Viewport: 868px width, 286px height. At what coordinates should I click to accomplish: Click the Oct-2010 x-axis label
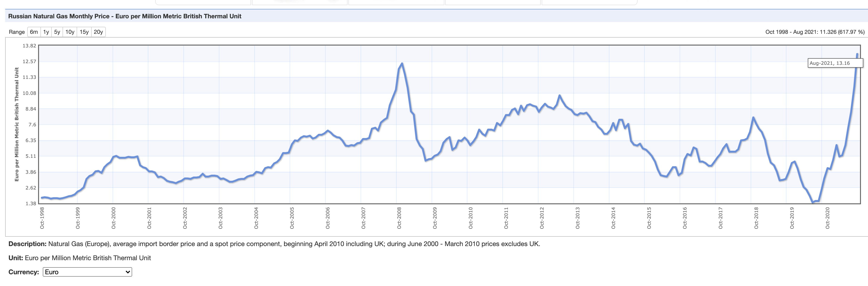click(470, 218)
